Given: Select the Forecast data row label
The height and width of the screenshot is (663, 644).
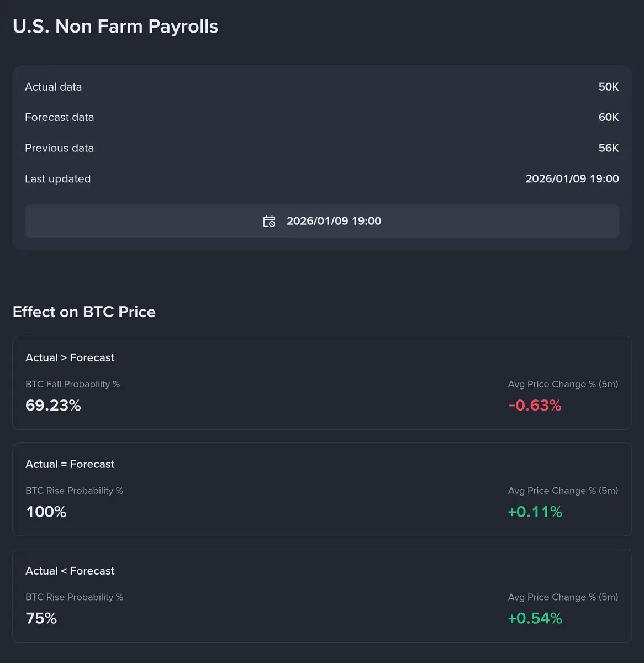Looking at the screenshot, I should (x=59, y=117).
